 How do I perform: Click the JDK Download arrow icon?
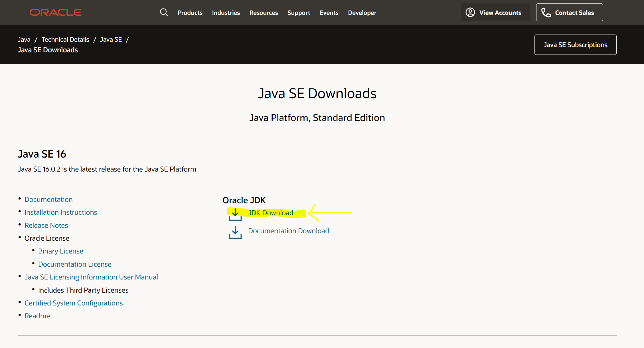[x=235, y=214]
